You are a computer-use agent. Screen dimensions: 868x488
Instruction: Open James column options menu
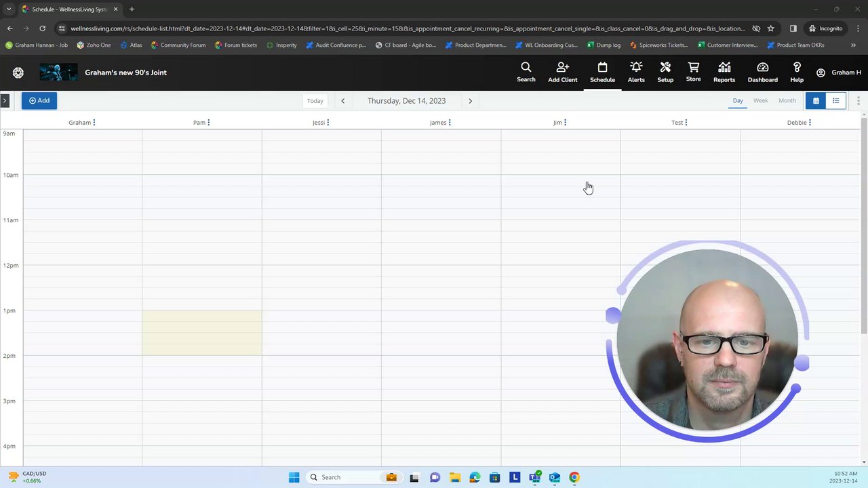coord(450,123)
